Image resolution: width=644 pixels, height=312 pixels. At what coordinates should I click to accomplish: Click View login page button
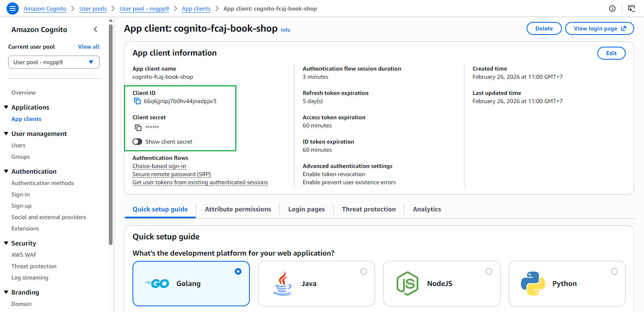pyautogui.click(x=600, y=28)
